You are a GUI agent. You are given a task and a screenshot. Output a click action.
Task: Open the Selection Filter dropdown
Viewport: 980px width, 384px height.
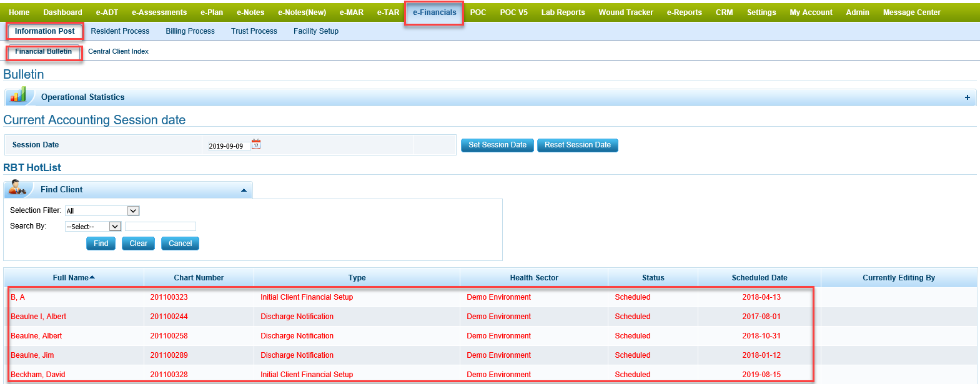point(102,211)
